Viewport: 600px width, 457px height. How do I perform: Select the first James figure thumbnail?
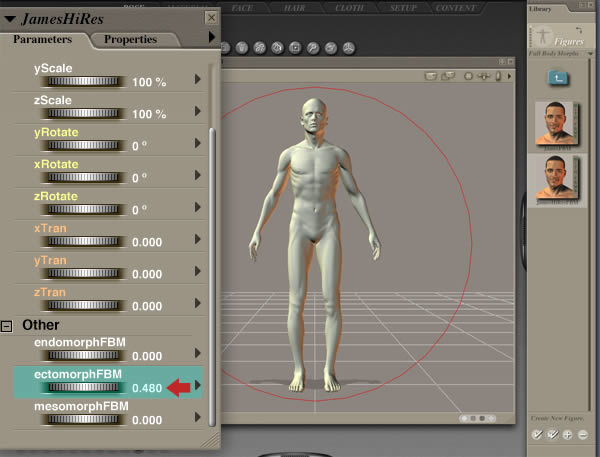(x=557, y=123)
